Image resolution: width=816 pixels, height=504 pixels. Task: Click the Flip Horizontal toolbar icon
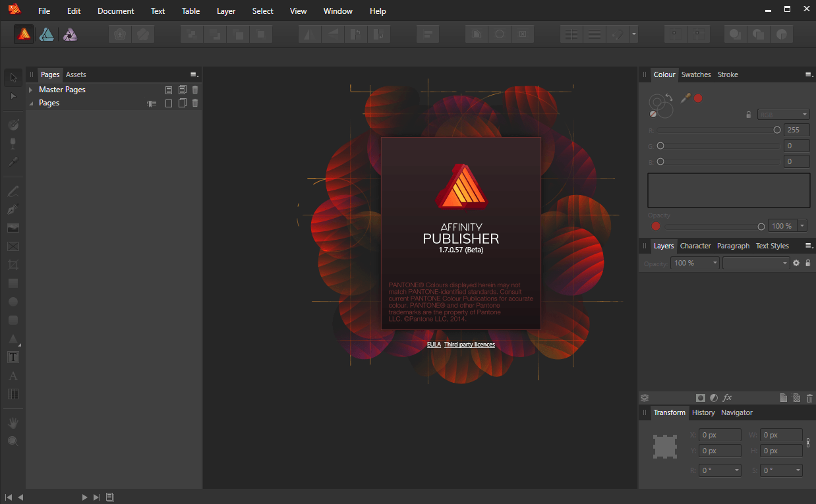point(309,34)
